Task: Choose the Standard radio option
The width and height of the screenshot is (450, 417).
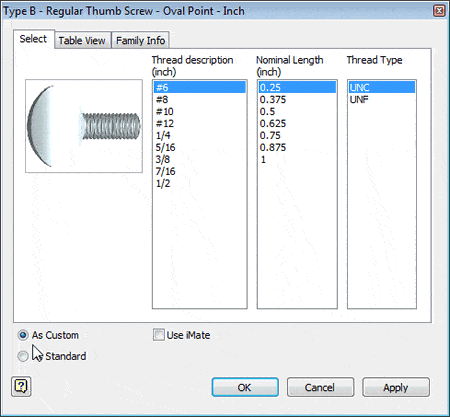Action: [x=23, y=356]
